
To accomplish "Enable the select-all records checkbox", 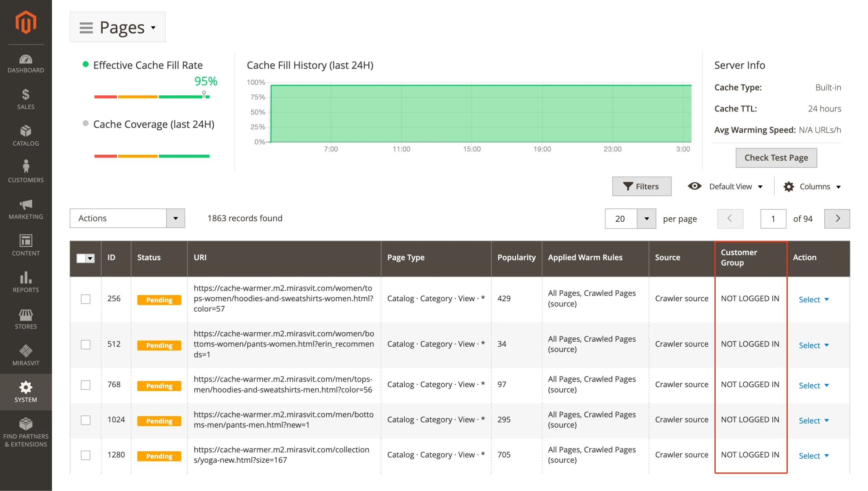I will pos(81,258).
